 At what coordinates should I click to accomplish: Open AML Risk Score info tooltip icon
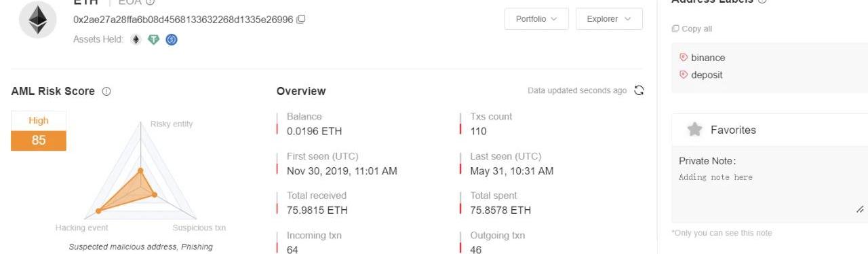pyautogui.click(x=106, y=91)
